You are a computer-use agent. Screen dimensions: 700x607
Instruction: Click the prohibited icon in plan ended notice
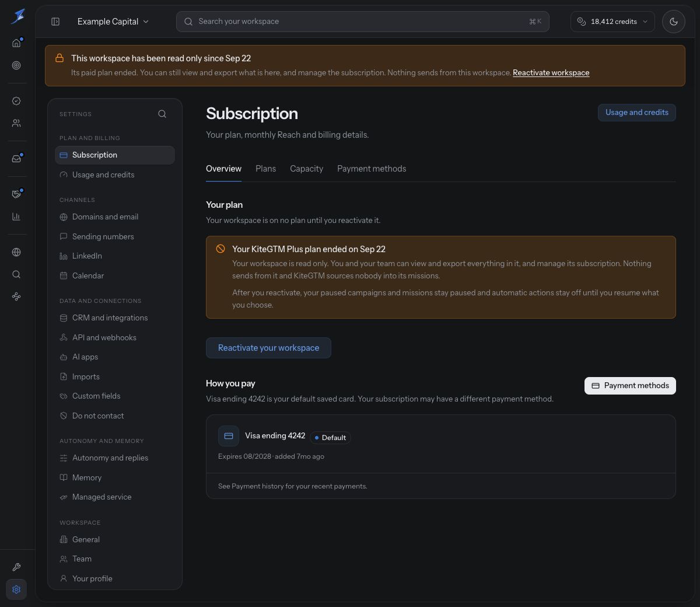click(220, 249)
